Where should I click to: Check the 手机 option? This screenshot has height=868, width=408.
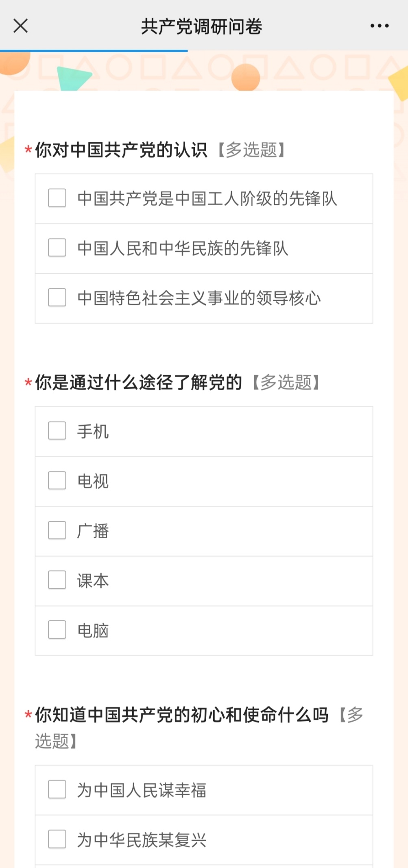[x=57, y=431]
